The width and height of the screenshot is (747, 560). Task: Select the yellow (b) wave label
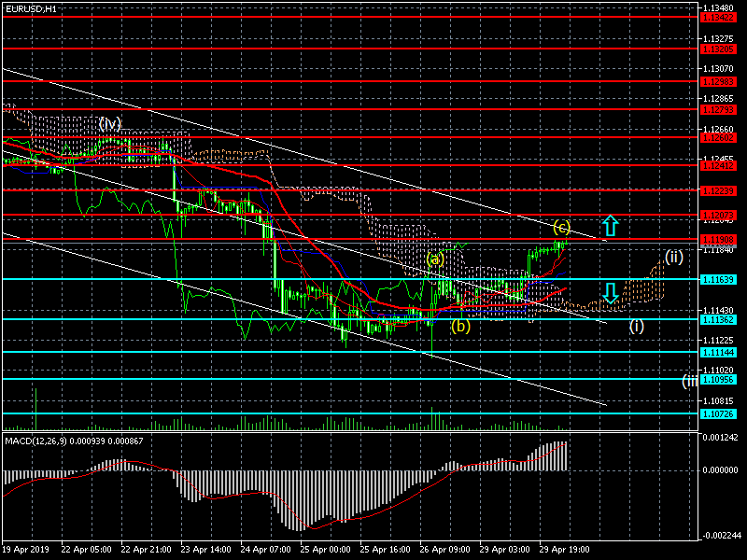pos(460,326)
